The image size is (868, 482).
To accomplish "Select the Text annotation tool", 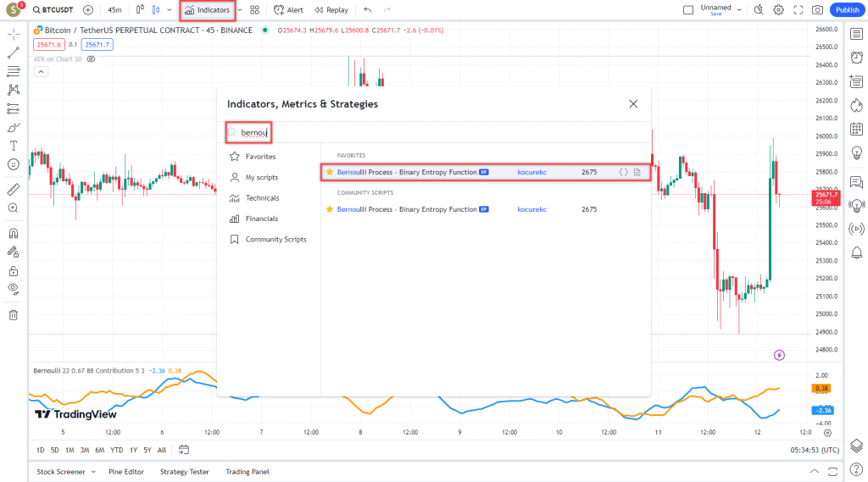I will pyautogui.click(x=14, y=146).
